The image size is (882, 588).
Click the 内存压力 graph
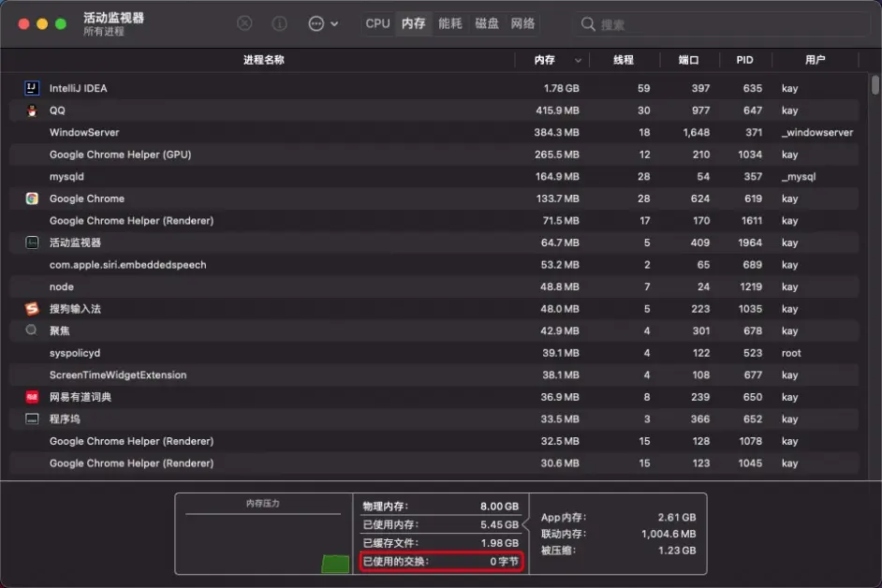263,534
